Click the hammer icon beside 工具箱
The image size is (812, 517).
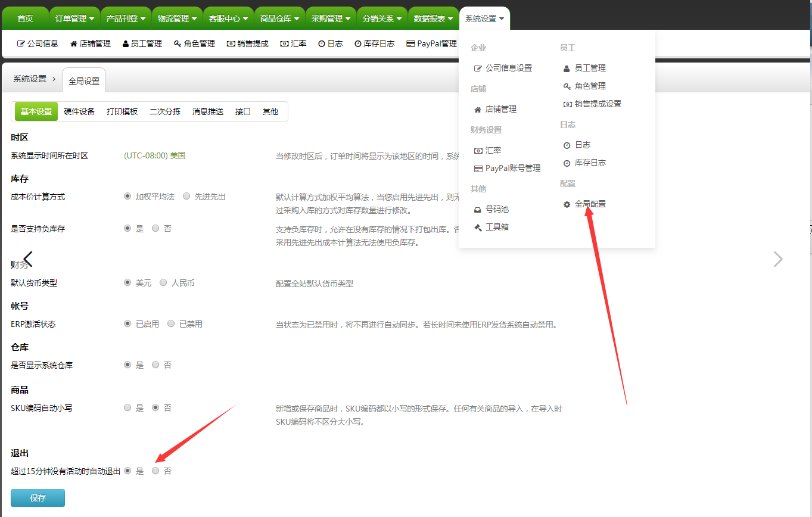pyautogui.click(x=477, y=228)
